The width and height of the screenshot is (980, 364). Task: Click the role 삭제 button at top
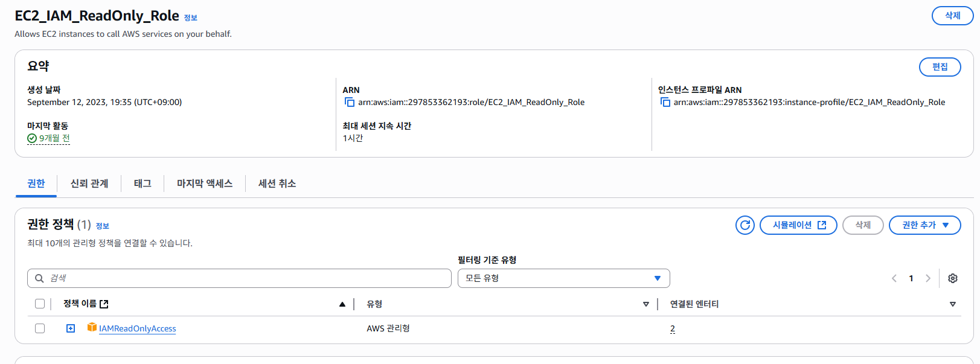(x=953, y=16)
